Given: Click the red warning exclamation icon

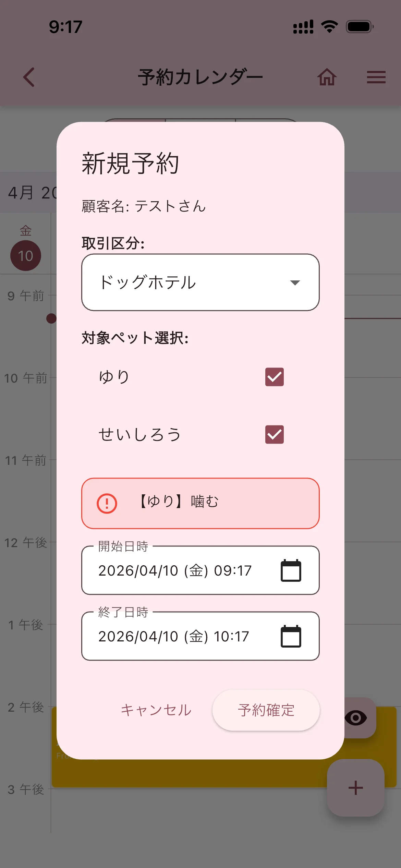Looking at the screenshot, I should pos(106,503).
